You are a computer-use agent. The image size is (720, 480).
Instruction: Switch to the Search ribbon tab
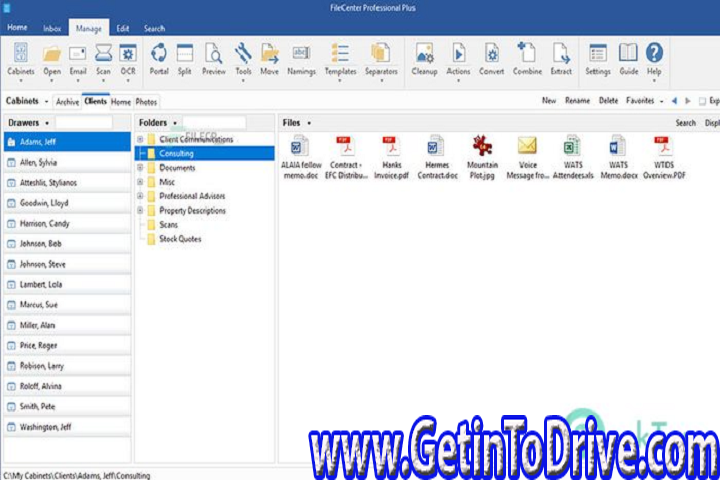tap(154, 28)
